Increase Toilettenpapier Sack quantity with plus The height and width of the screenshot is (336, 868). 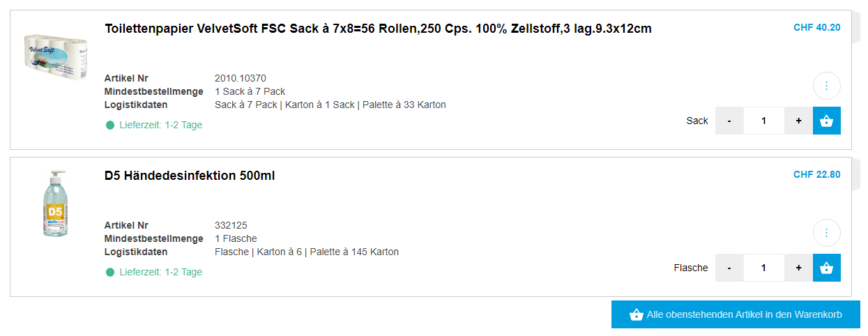(798, 121)
